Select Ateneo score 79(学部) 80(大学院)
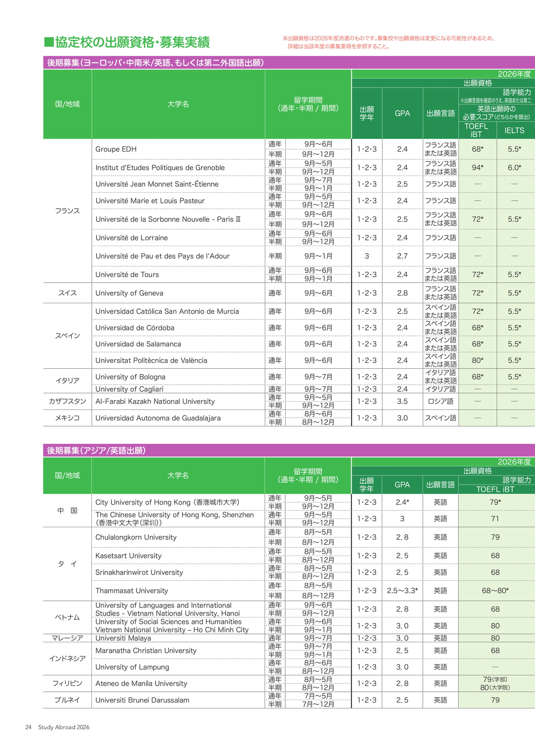Screen dimensions: 535x756 (495, 684)
